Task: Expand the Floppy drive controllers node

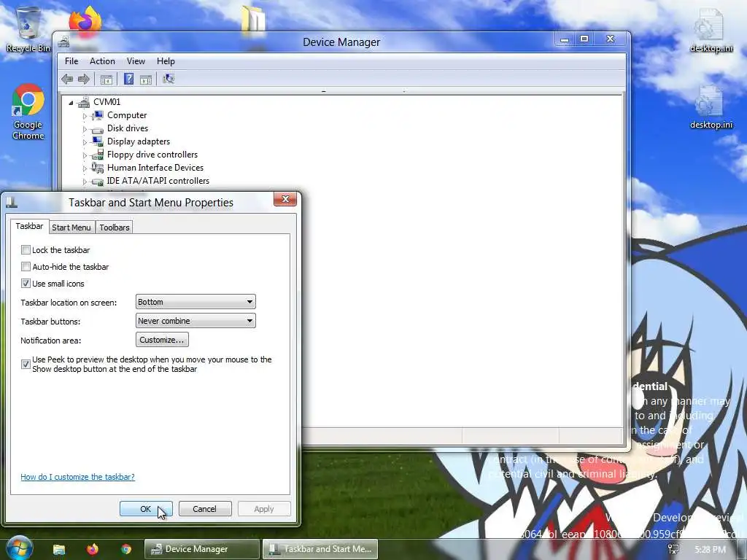Action: point(85,155)
